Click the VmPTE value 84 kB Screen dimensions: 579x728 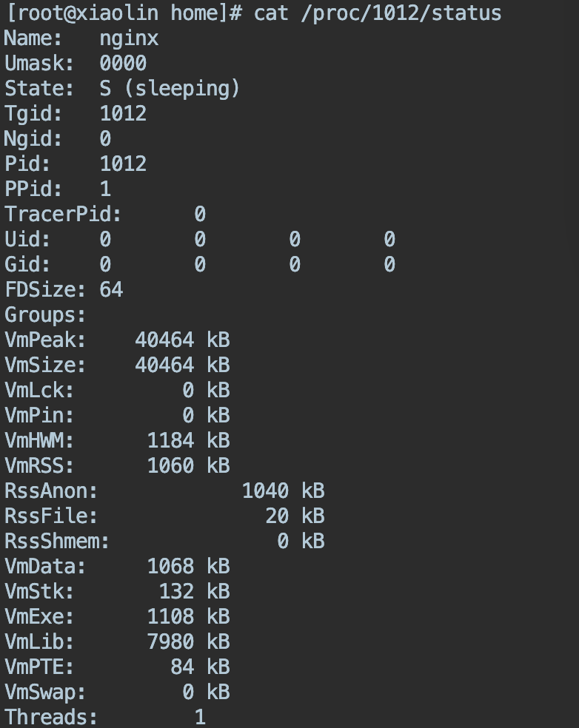coord(200,667)
